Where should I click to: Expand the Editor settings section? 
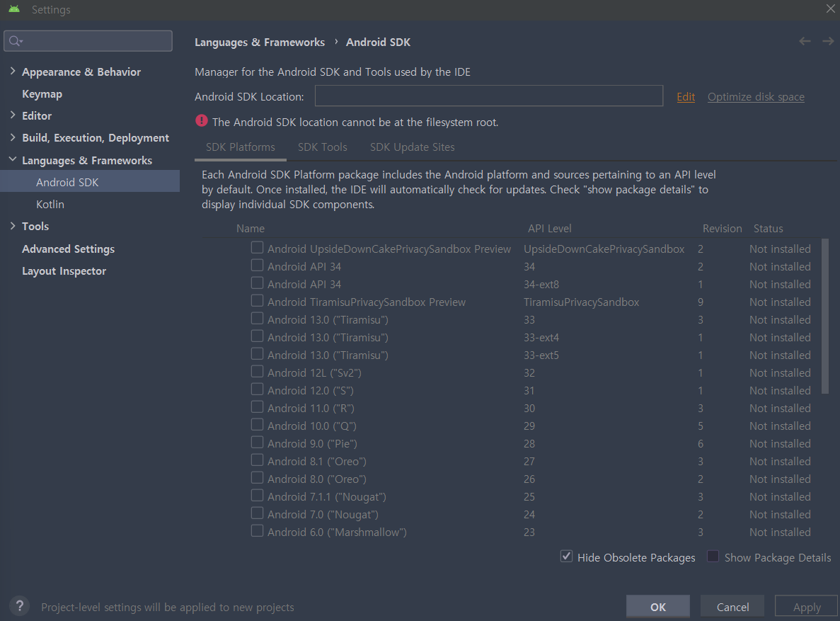point(12,115)
